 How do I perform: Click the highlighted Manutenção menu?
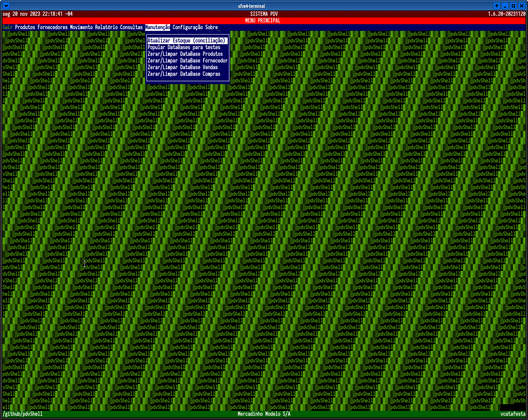(x=158, y=27)
